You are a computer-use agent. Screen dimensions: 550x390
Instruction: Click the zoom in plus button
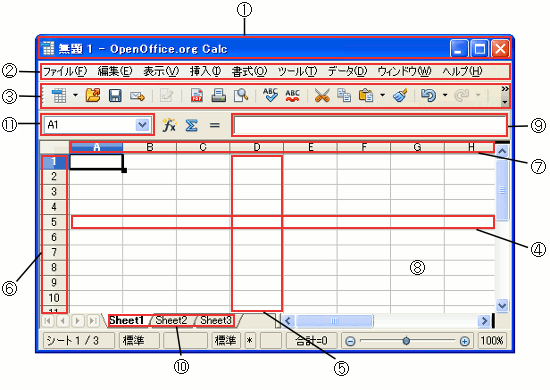coord(464,341)
